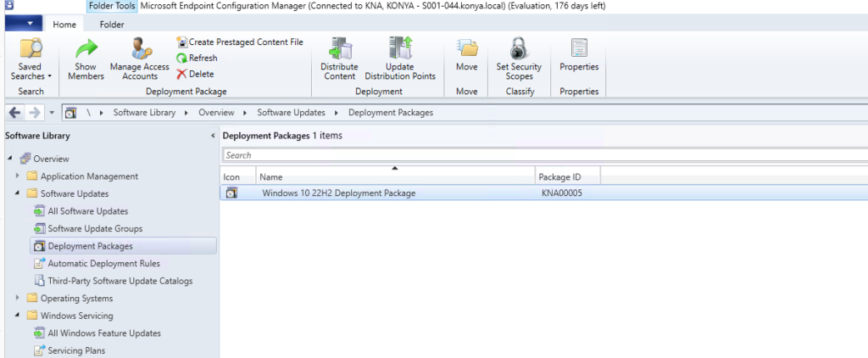The width and height of the screenshot is (868, 358).
Task: Click the All Windows Feature Updates icon
Action: [x=39, y=333]
